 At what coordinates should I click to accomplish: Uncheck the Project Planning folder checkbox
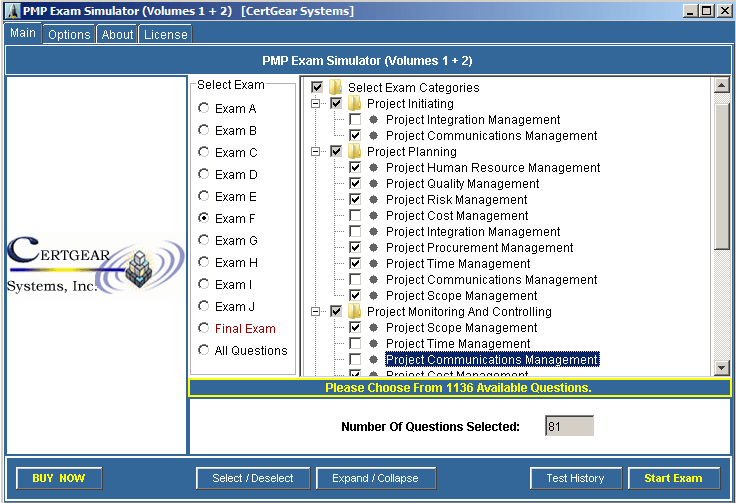coord(336,151)
